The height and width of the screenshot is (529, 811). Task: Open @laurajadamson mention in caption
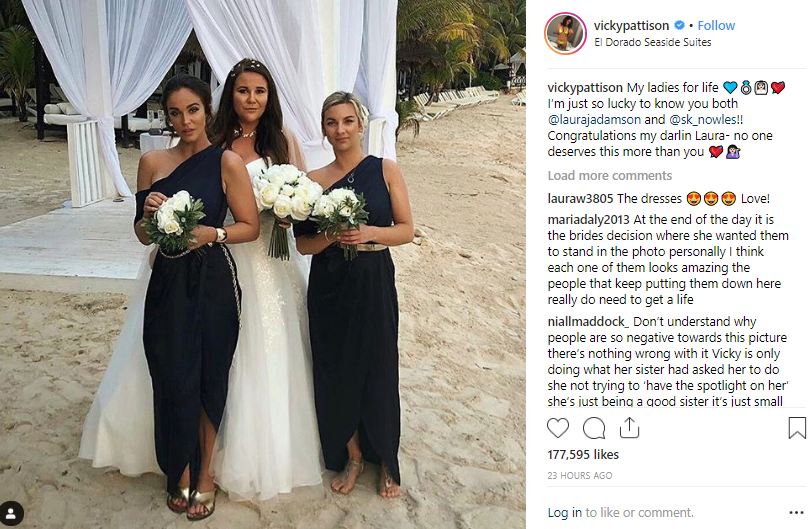coord(594,119)
